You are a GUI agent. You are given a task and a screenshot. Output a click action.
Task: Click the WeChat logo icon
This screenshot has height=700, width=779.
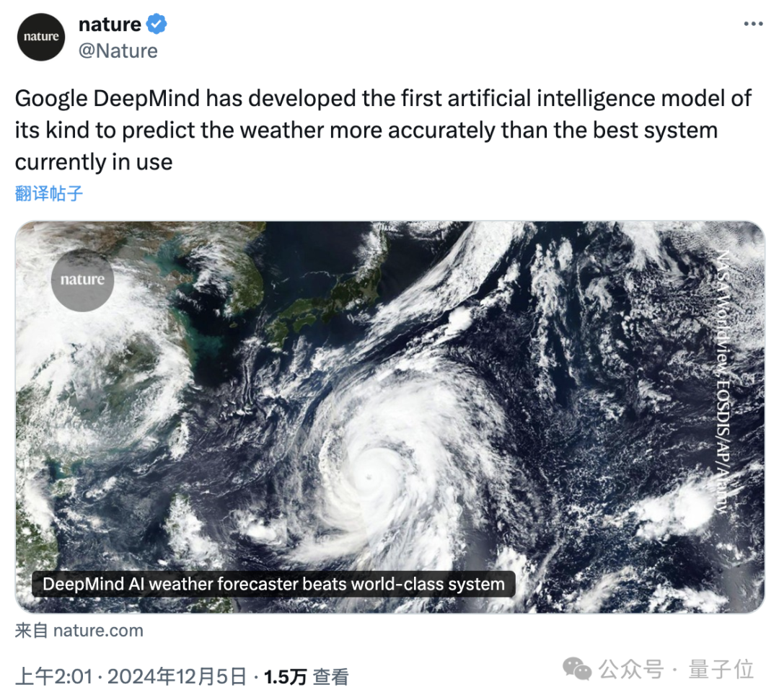pos(578,669)
